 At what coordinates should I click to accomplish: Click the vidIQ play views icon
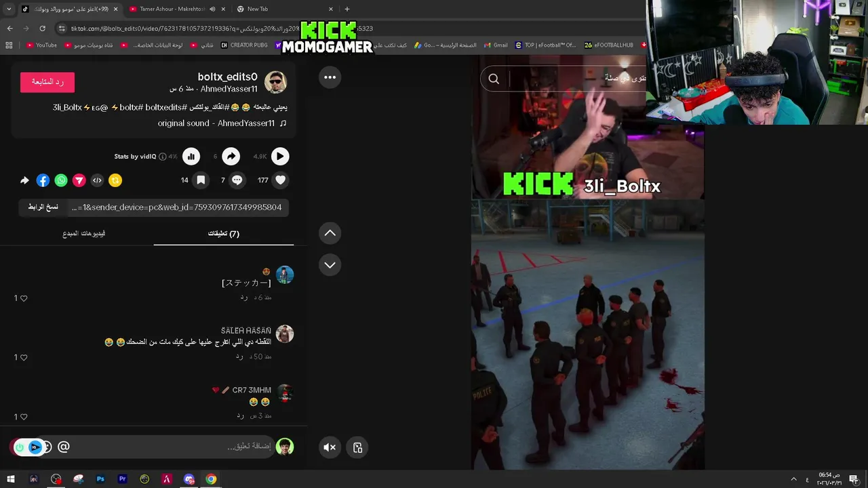[x=280, y=157]
